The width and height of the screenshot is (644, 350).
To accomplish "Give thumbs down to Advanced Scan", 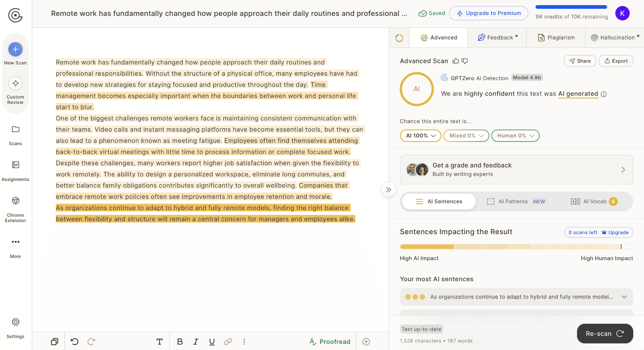I will pyautogui.click(x=465, y=61).
